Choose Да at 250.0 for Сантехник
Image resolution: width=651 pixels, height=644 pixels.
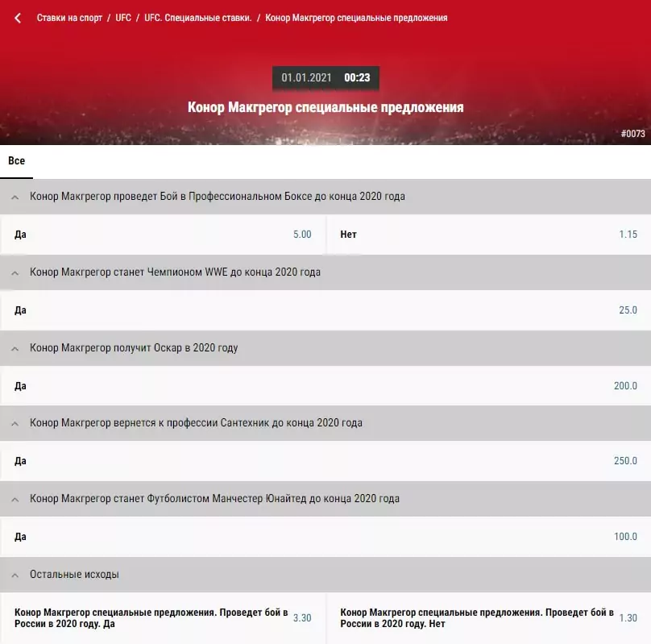pos(325,461)
